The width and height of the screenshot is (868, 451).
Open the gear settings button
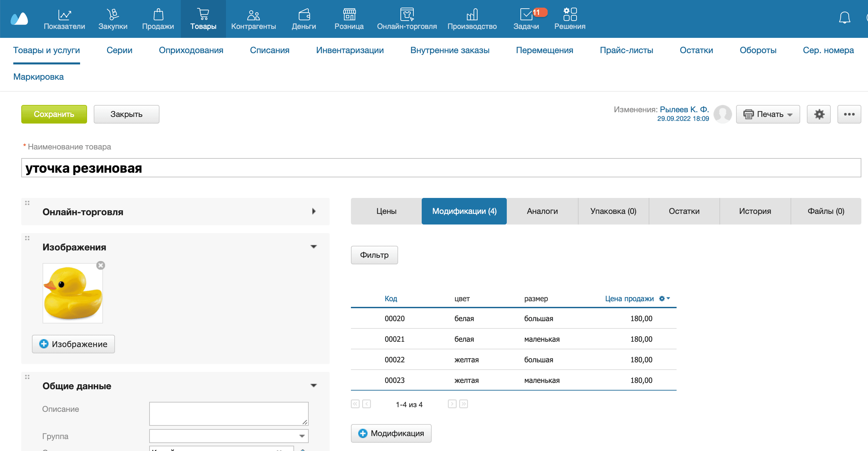pyautogui.click(x=818, y=114)
